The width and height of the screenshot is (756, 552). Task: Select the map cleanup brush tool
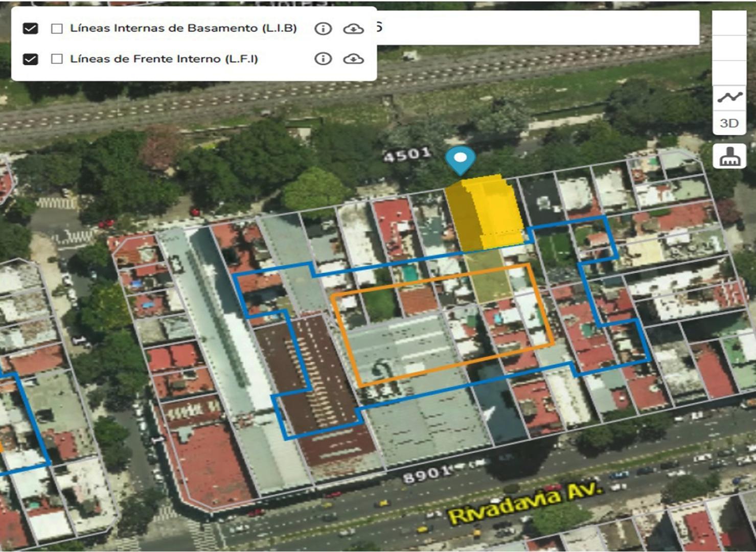[730, 156]
